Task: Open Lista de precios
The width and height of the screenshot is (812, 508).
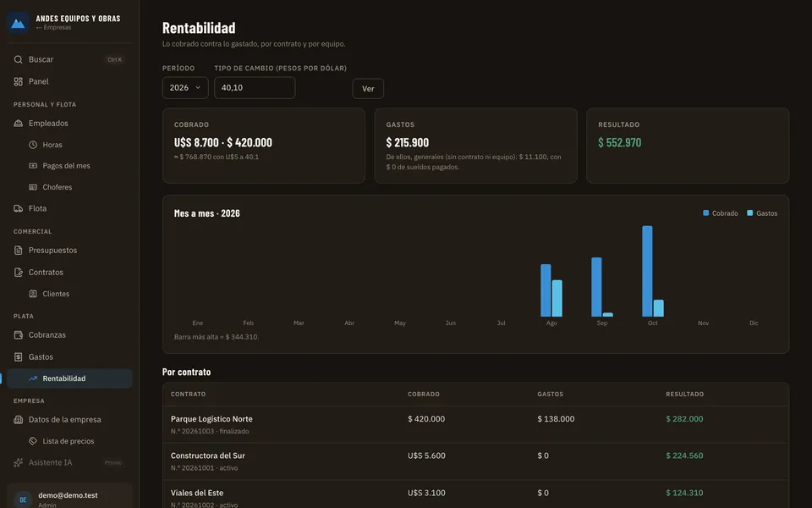Action: point(69,441)
